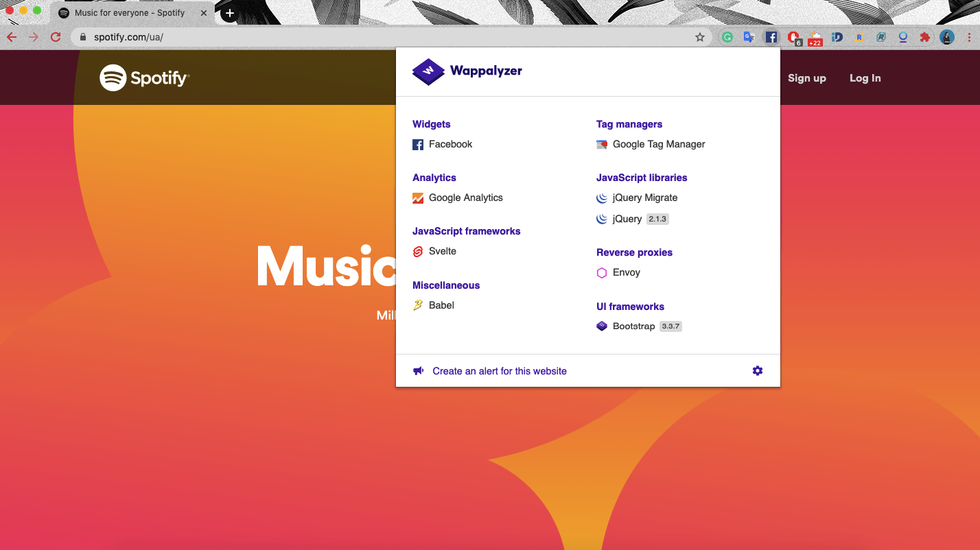Click the site padlock icon
The width and height of the screenshot is (980, 550).
tap(82, 37)
